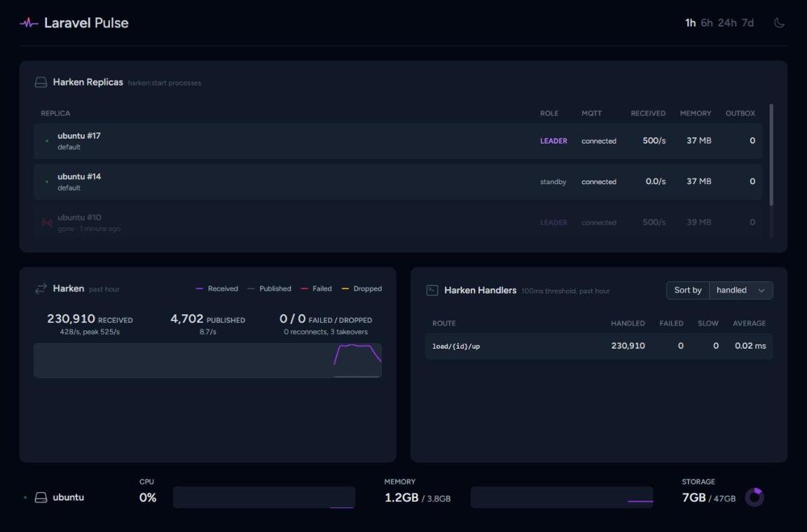Click the storage donut chart

point(754,498)
